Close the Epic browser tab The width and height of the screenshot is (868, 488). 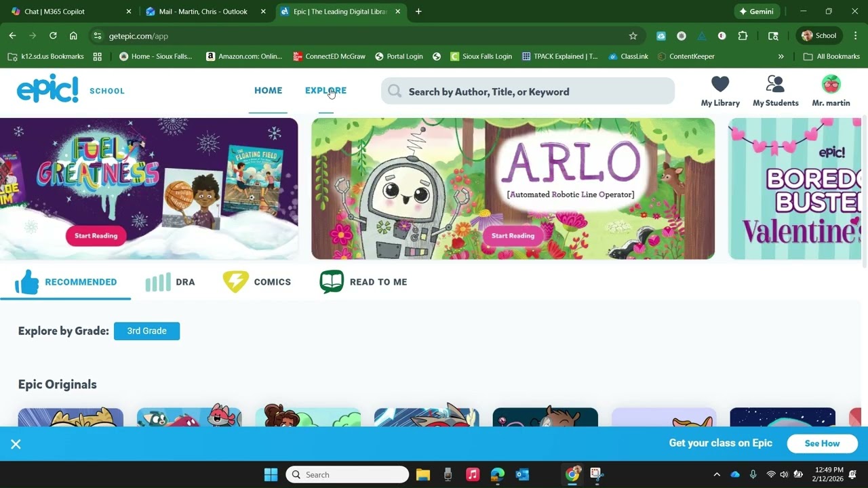pyautogui.click(x=398, y=12)
